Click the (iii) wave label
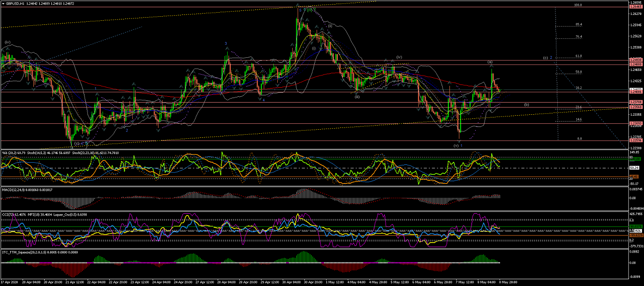The height and width of the screenshot is (286, 644). [357, 97]
